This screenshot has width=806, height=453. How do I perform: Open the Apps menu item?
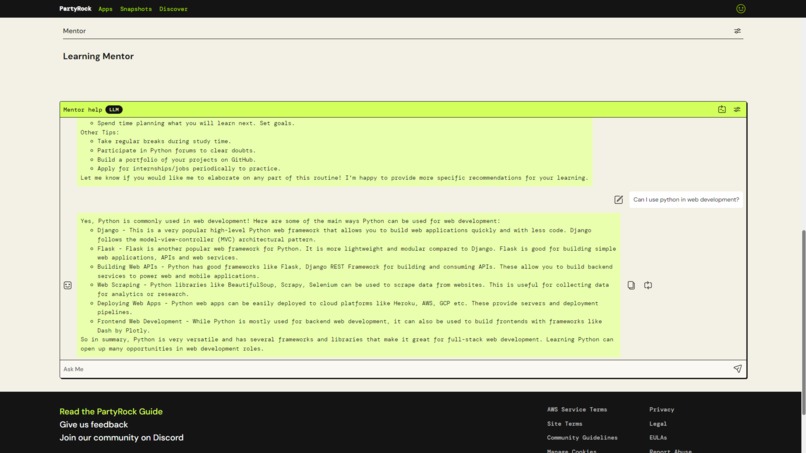(105, 9)
